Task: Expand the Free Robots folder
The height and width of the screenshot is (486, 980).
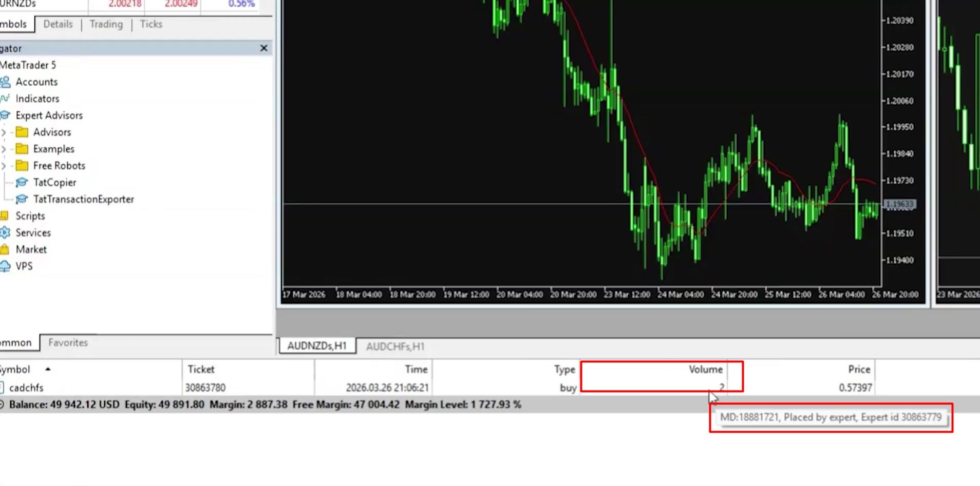Action: tap(4, 166)
